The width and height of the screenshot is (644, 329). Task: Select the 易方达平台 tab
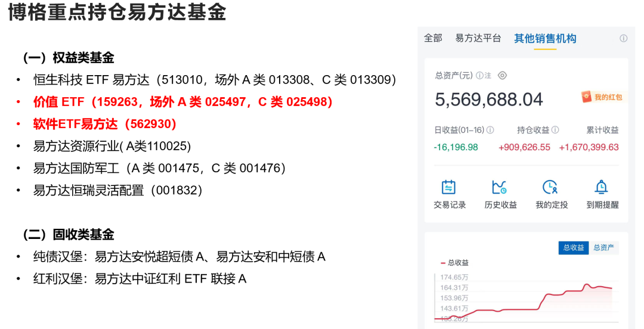pyautogui.click(x=478, y=38)
